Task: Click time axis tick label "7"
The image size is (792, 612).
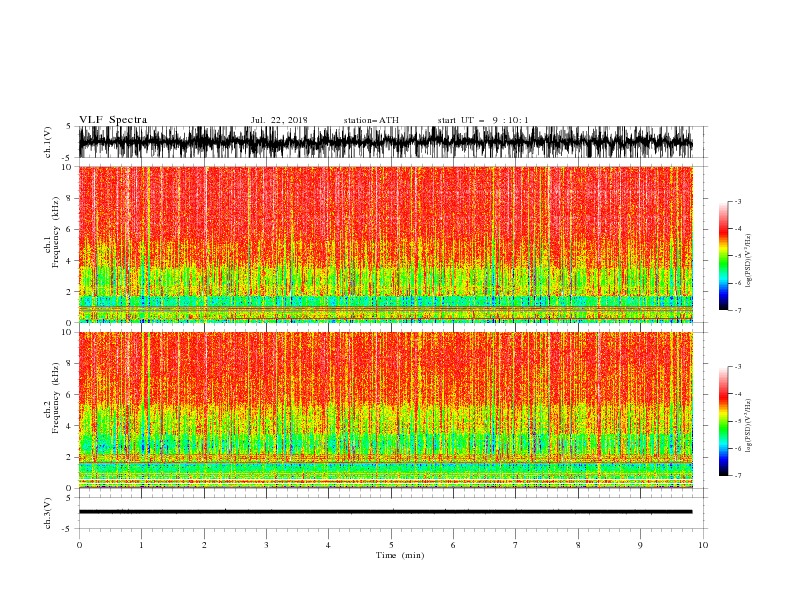Action: tap(515, 545)
